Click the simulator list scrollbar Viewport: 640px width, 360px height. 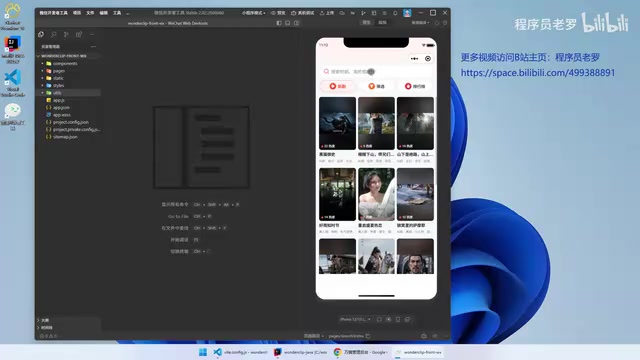pyautogui.click(x=435, y=141)
